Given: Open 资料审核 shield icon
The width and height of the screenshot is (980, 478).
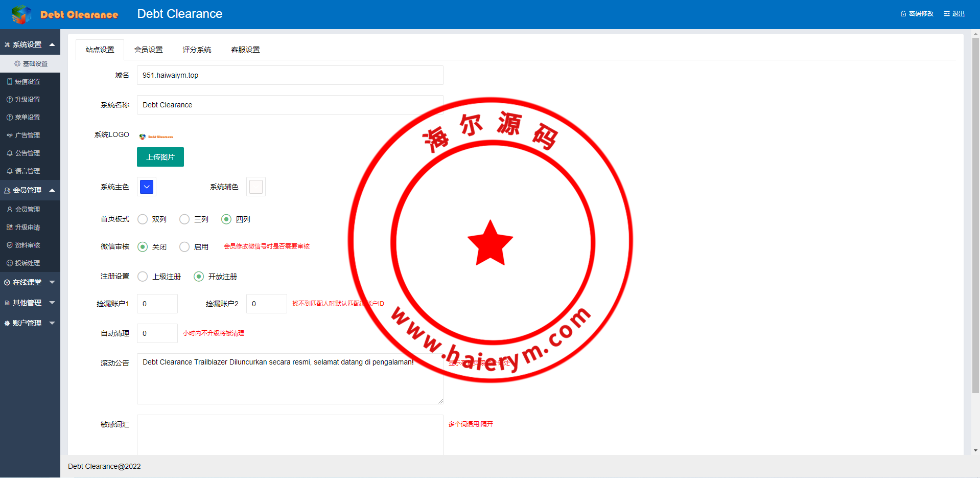Looking at the screenshot, I should point(10,245).
